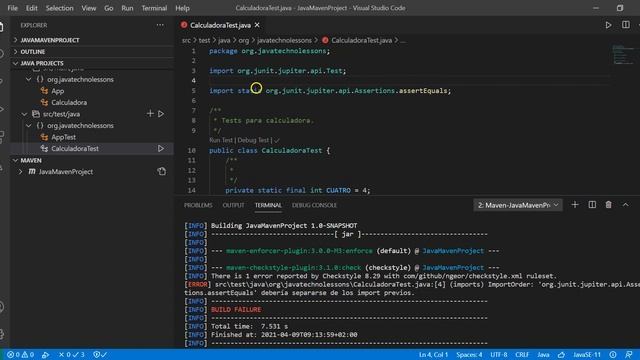This screenshot has width=640, height=360.
Task: Change the encoding via UTF-8
Action: click(499, 354)
